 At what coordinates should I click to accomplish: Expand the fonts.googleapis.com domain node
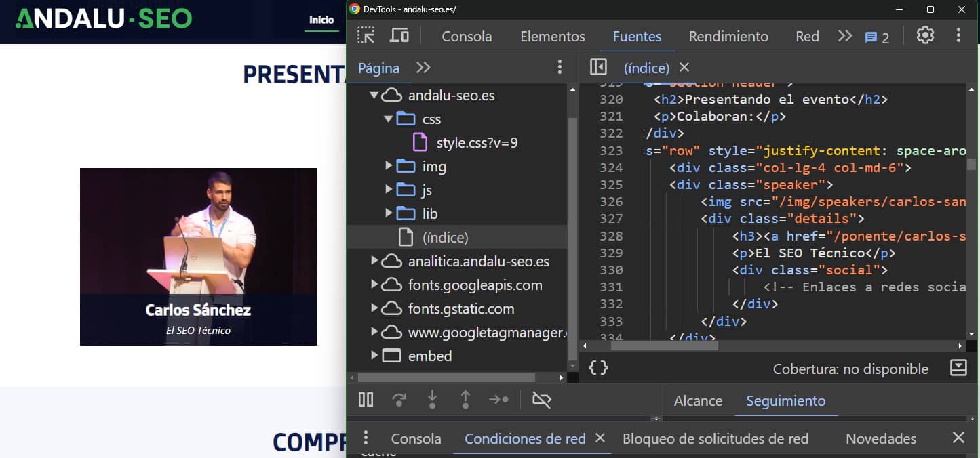point(374,285)
